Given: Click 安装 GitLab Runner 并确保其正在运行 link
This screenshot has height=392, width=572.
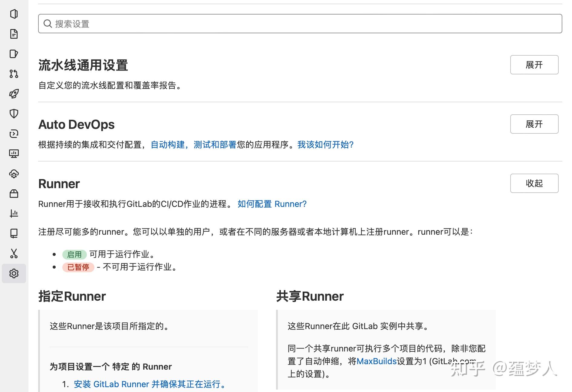Looking at the screenshot, I should (150, 384).
